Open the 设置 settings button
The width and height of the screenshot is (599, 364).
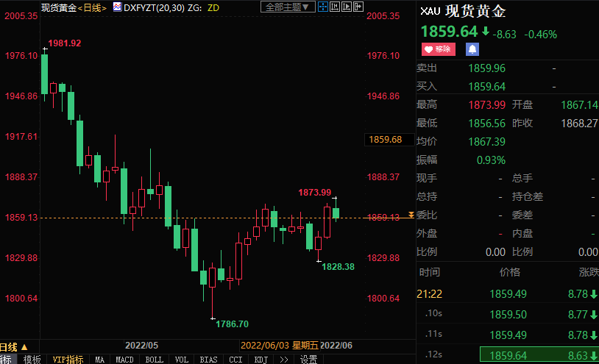click(x=309, y=360)
